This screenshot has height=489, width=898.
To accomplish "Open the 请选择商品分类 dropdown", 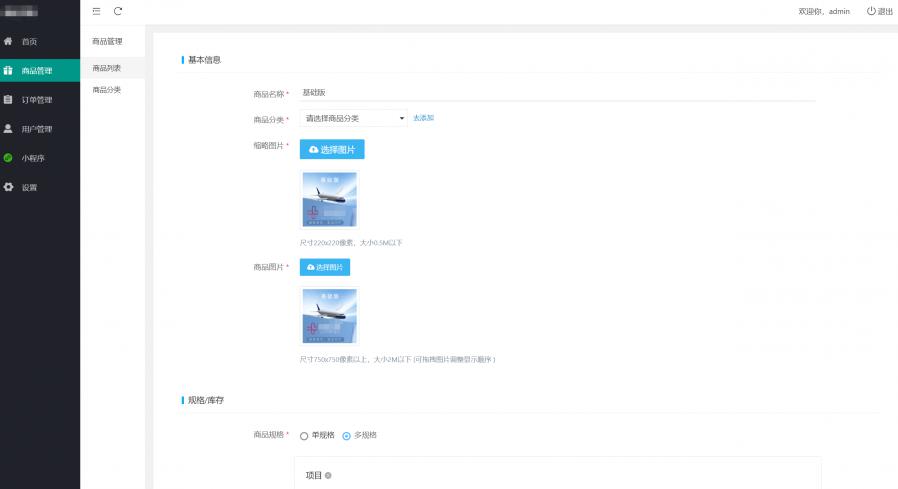I will [353, 118].
